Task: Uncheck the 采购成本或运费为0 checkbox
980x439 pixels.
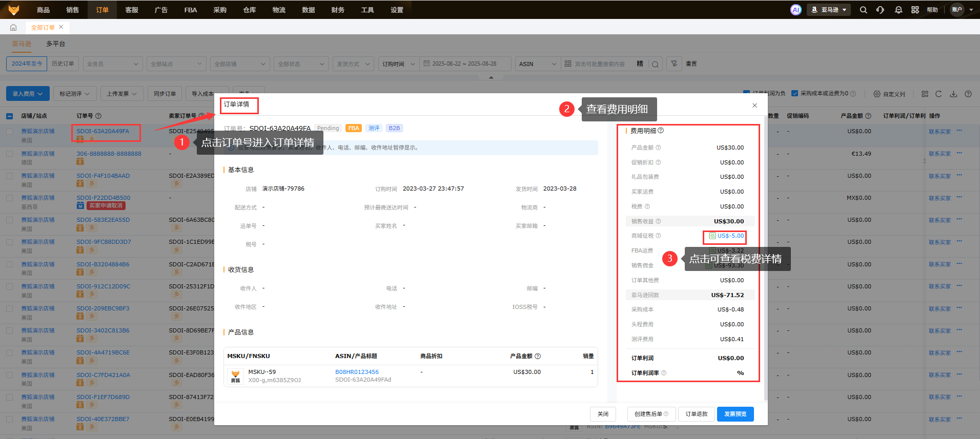Action: [794, 93]
